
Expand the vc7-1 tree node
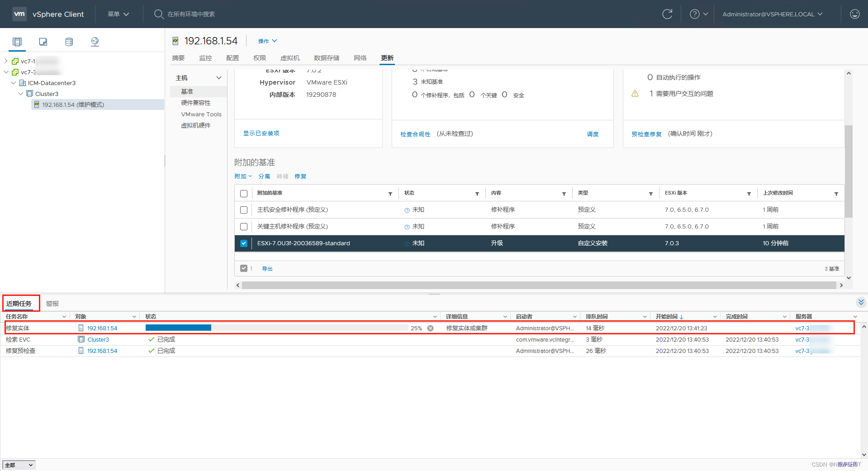pyautogui.click(x=5, y=61)
